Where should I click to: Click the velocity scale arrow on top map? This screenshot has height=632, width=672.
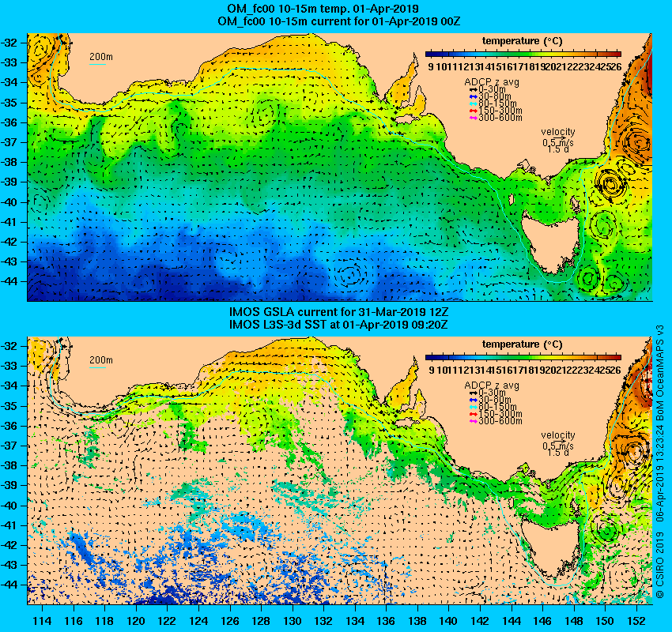[x=559, y=138]
